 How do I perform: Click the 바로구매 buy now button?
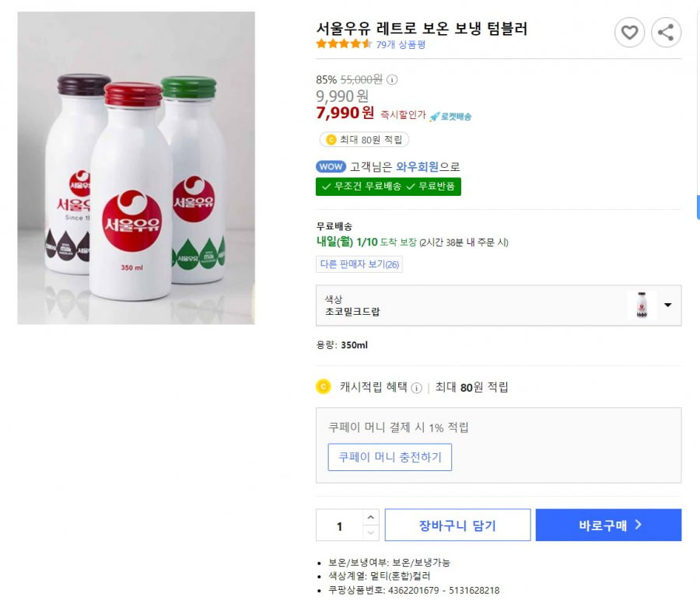click(x=608, y=525)
